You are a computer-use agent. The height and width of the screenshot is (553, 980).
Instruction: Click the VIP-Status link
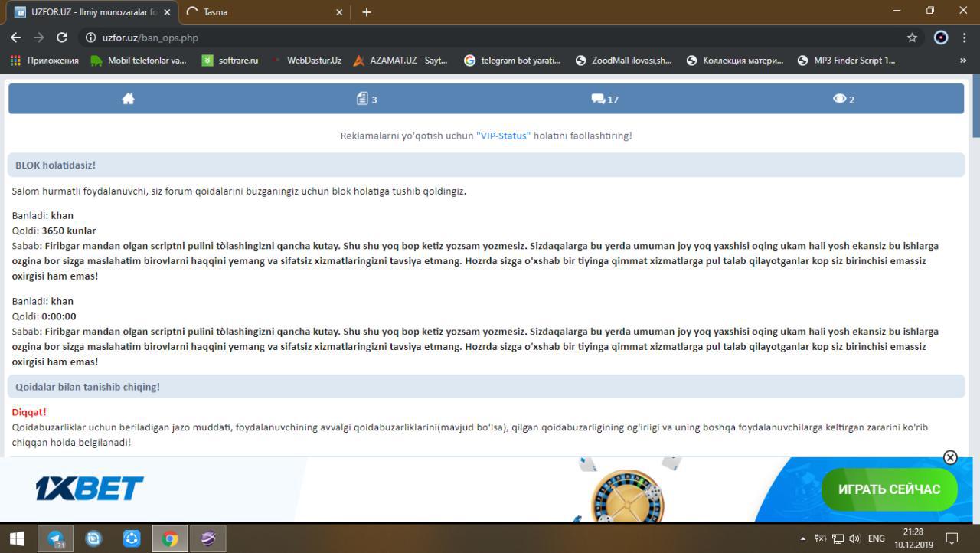pos(503,136)
